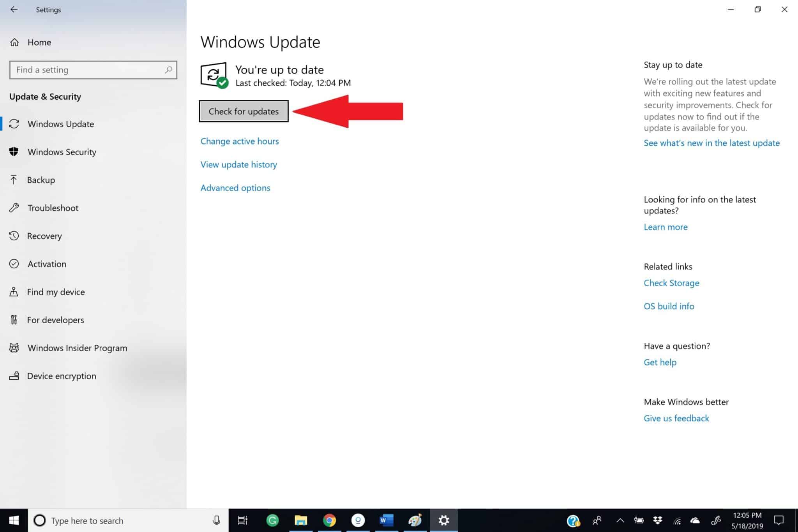Go to Home in the Settings sidebar
The width and height of the screenshot is (798, 532).
pos(39,42)
